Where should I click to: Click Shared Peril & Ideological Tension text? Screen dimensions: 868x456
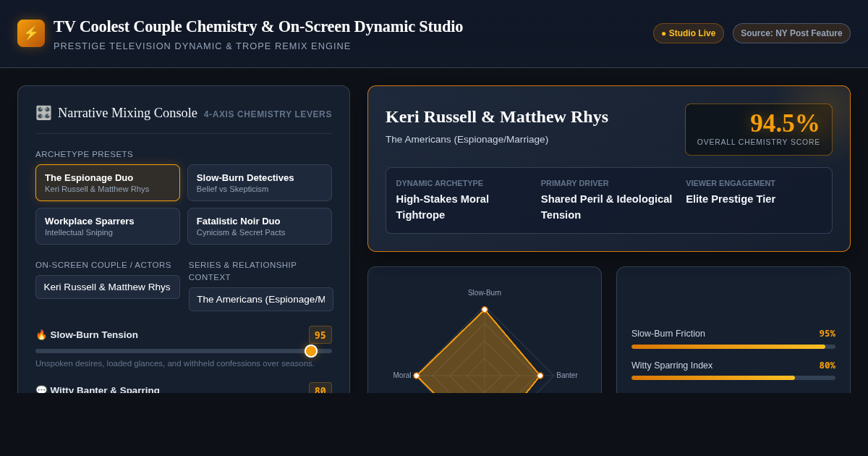[x=607, y=207]
